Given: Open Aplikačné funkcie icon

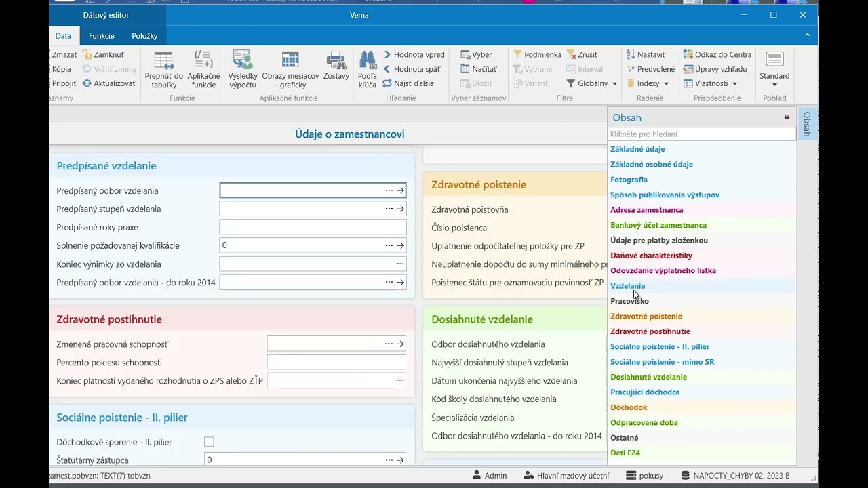Looking at the screenshot, I should click(x=203, y=69).
